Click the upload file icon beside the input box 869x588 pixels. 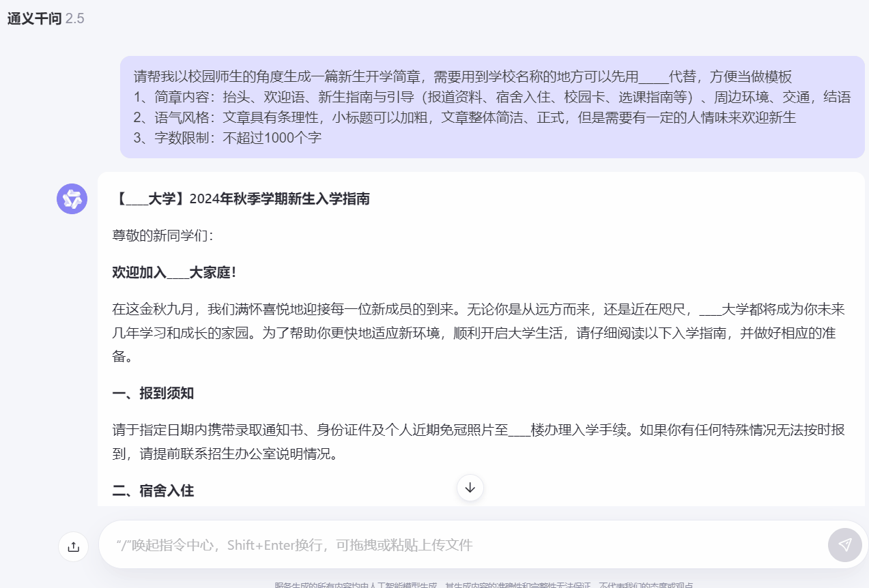point(73,546)
